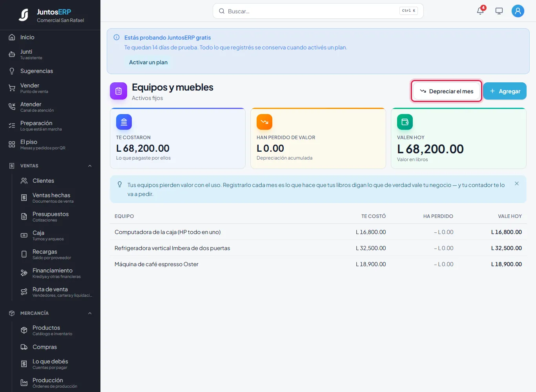Click the EQUIPO column header
This screenshot has height=392, width=536.
click(x=124, y=216)
